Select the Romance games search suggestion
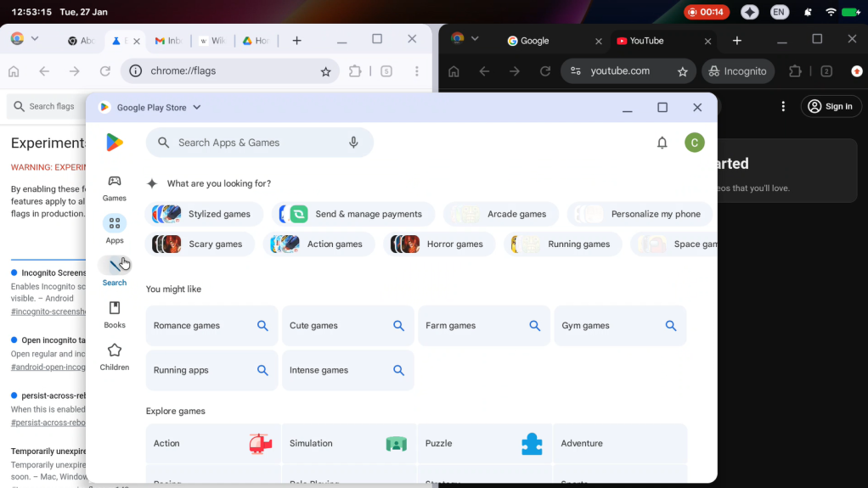The image size is (868, 488). [211, 326]
